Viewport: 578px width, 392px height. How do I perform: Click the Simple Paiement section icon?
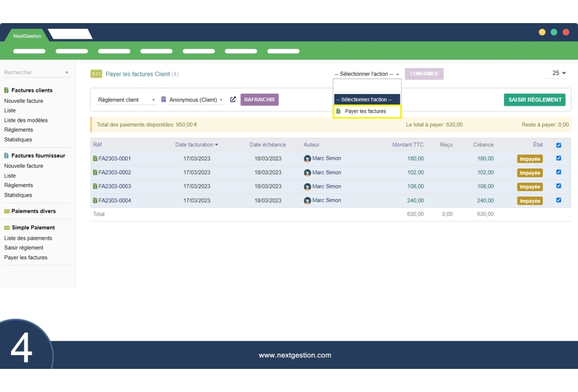click(6, 228)
